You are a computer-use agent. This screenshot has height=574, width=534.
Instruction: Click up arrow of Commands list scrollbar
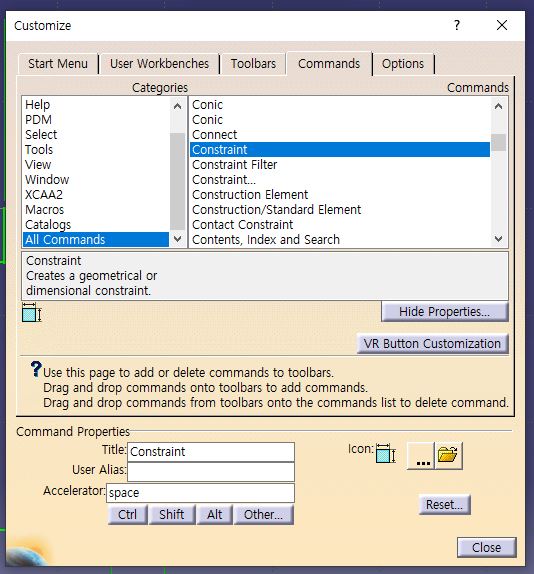pyautogui.click(x=498, y=106)
